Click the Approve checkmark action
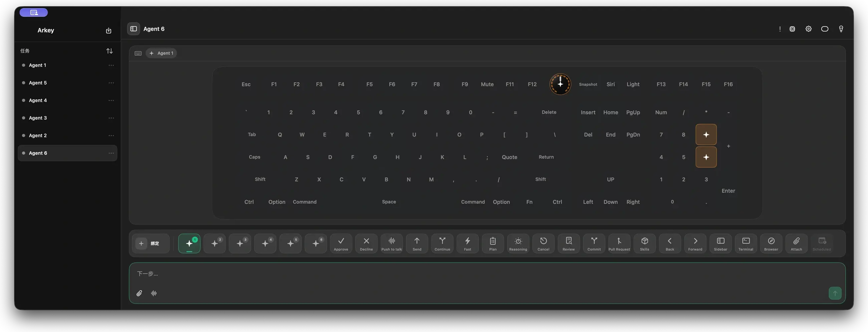 [x=341, y=243]
